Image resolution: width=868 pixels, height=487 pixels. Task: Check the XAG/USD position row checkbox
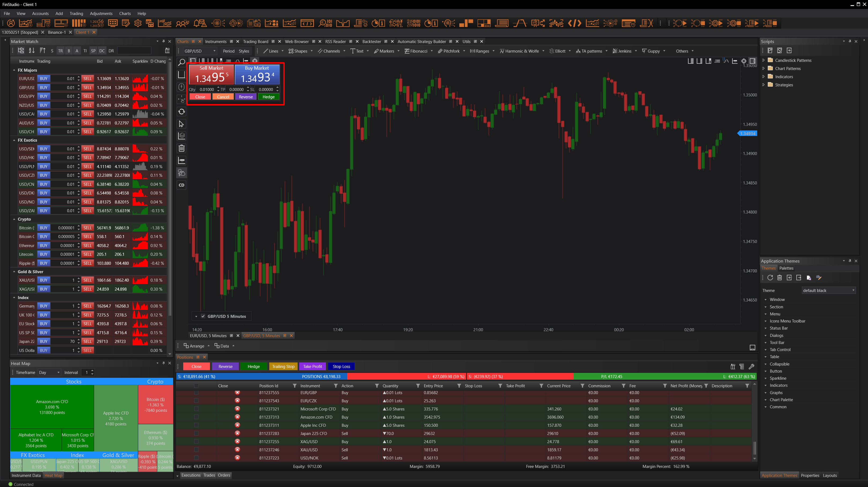click(x=196, y=441)
